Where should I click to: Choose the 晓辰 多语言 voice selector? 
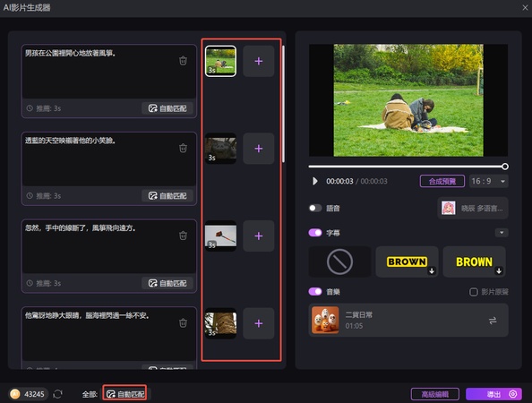pos(473,208)
